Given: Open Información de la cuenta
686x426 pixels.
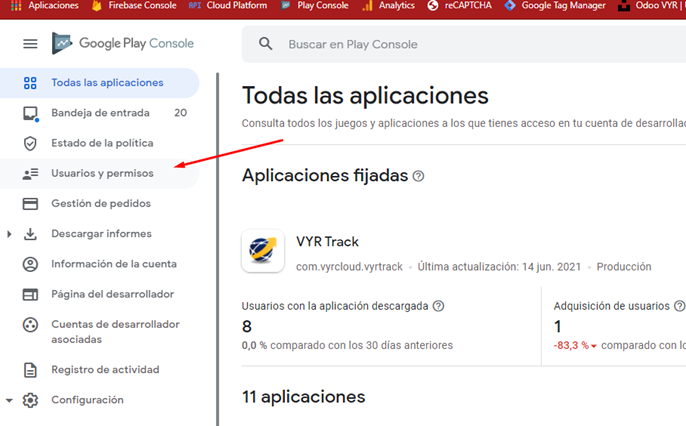Looking at the screenshot, I should (x=114, y=264).
